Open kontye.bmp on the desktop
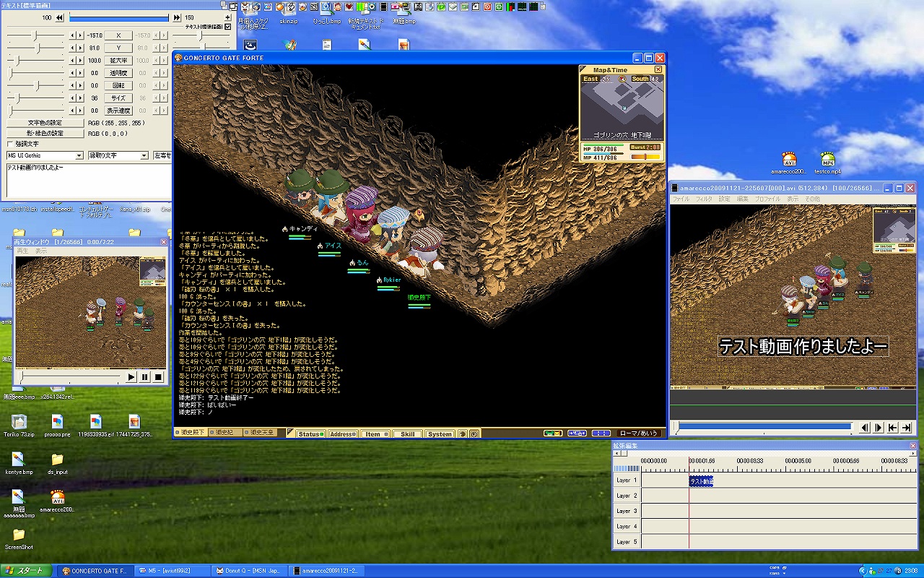Image resolution: width=924 pixels, height=578 pixels. click(x=19, y=464)
